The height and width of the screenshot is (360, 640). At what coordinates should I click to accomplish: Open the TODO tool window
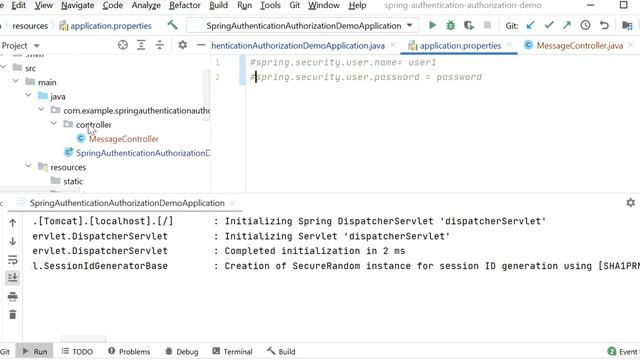pyautogui.click(x=77, y=351)
